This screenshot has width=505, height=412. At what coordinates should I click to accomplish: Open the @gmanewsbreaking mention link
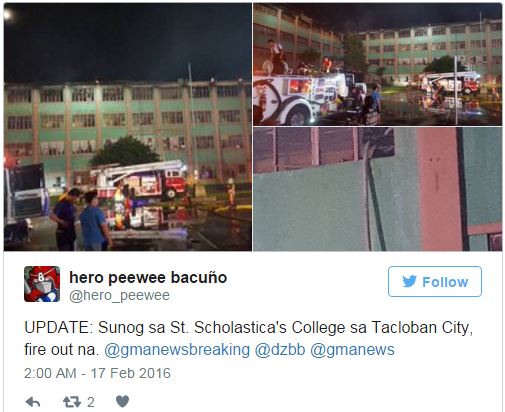pyautogui.click(x=177, y=350)
